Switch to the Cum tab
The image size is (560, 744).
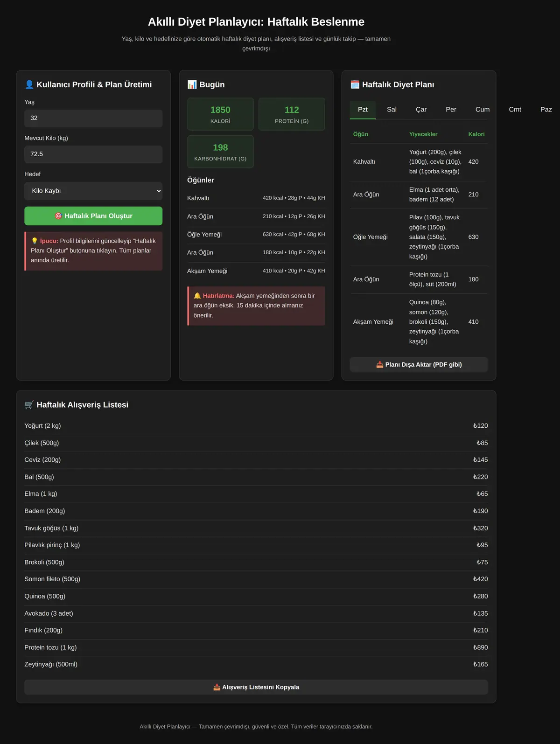(x=483, y=110)
